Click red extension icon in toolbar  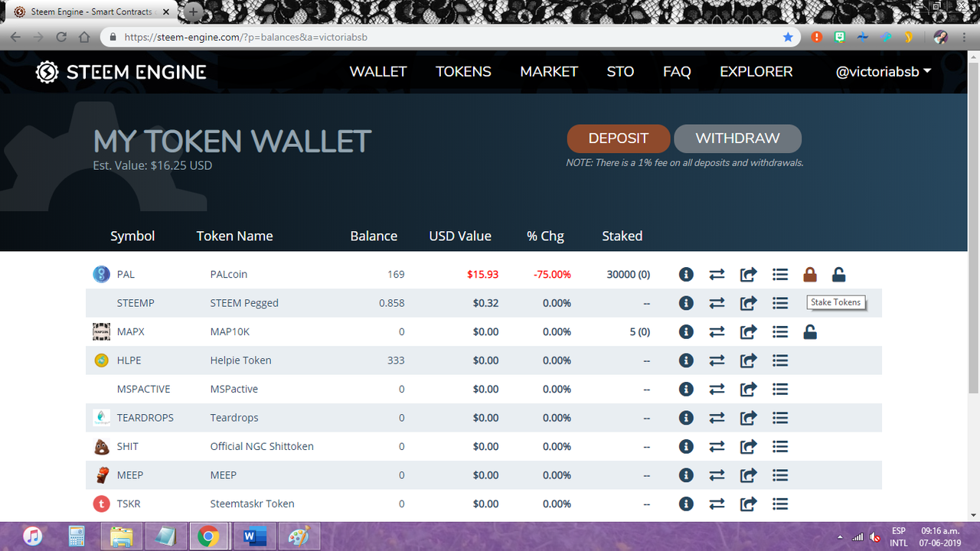pos(818,37)
